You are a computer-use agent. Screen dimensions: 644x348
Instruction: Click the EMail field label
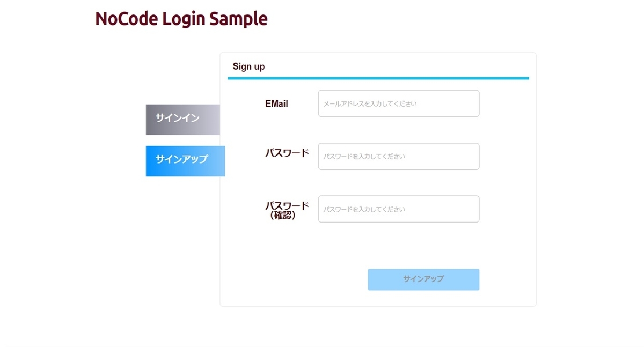276,103
